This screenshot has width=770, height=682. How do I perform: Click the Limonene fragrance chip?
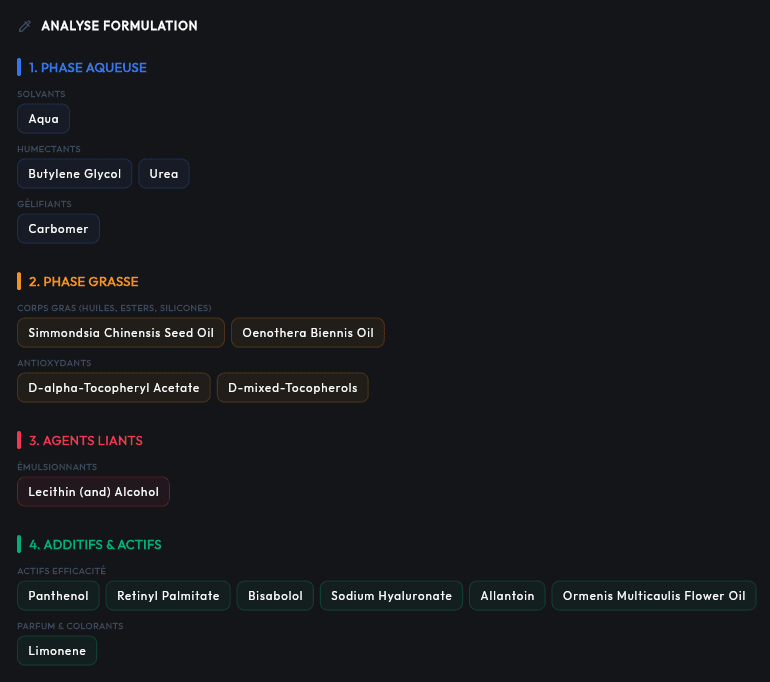57,651
